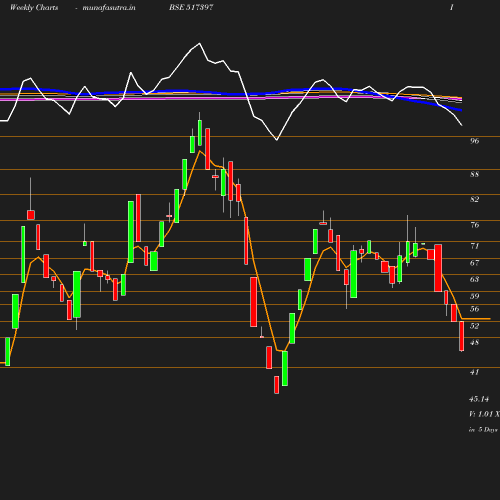Click the lowest red candle at the chart bottom
The height and width of the screenshot is (500, 500).
tap(277, 385)
